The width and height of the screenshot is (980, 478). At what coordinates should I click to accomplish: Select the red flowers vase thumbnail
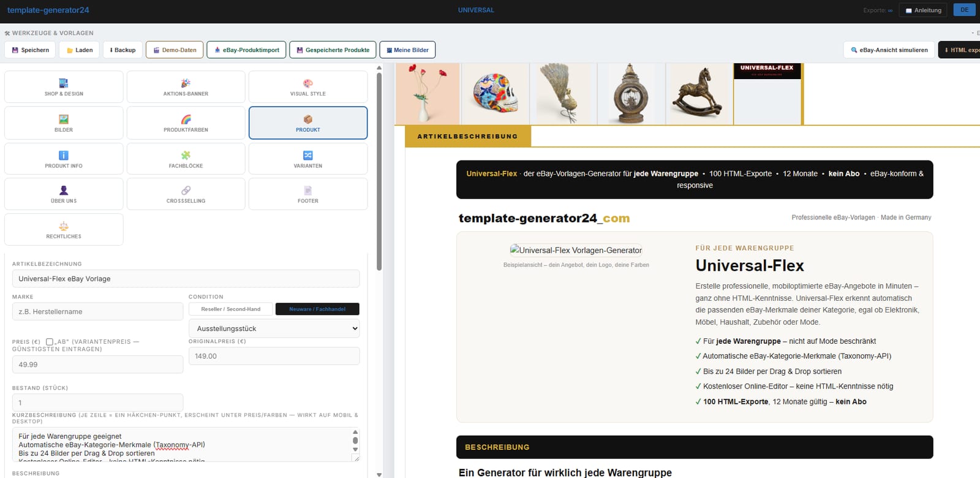pyautogui.click(x=428, y=94)
